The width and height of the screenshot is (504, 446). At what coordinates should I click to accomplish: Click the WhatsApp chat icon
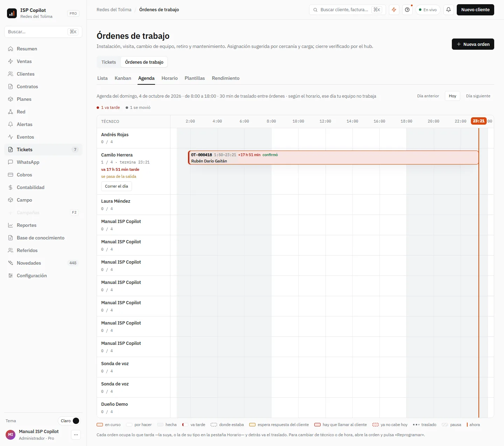(x=10, y=162)
